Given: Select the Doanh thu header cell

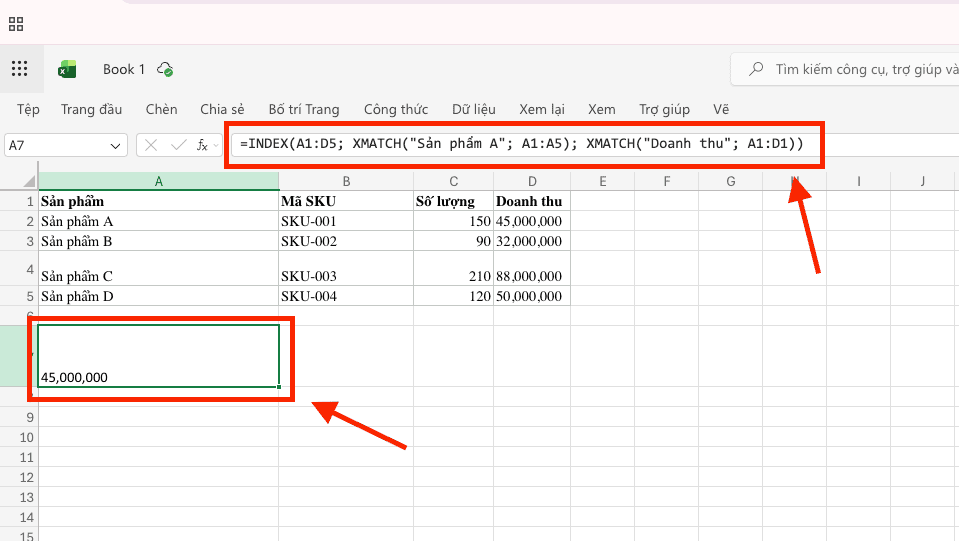Looking at the screenshot, I should click(532, 201).
